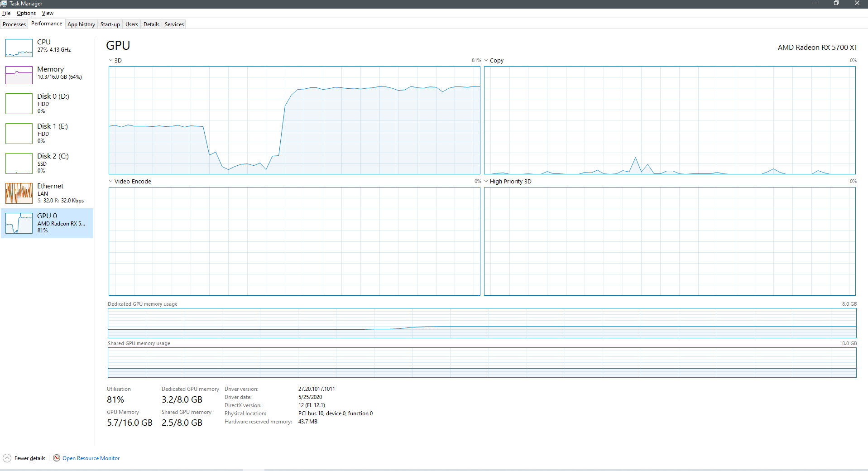Select the CPU mini graph thumbnail
This screenshot has height=471, width=868.
[x=19, y=48]
